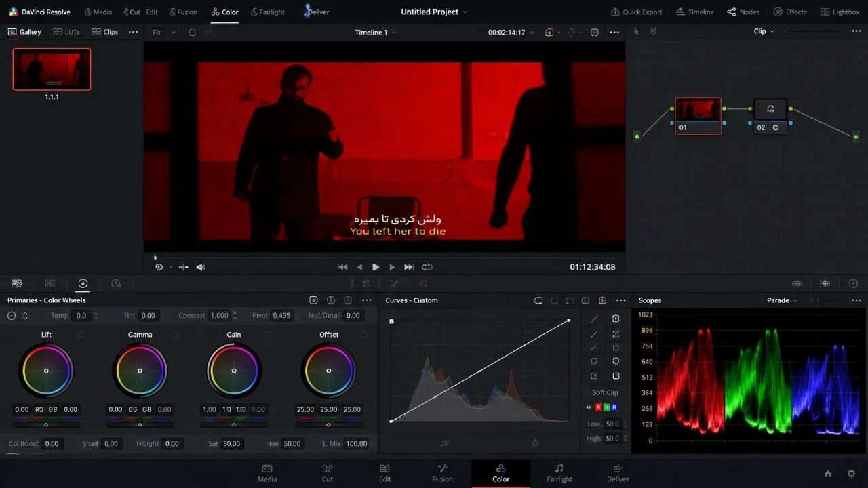This screenshot has height=488, width=868.
Task: Show the Clips panel
Action: pos(105,32)
